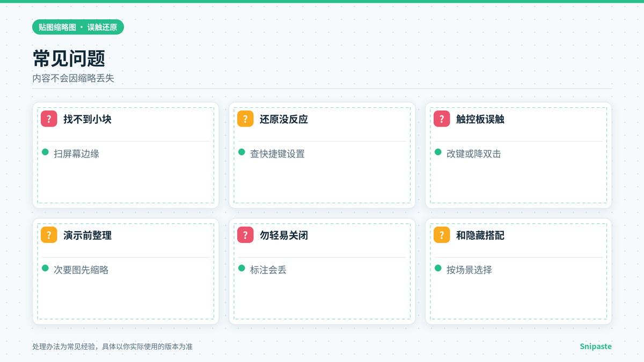Click the green bullet before 改键或降双击

click(x=438, y=152)
